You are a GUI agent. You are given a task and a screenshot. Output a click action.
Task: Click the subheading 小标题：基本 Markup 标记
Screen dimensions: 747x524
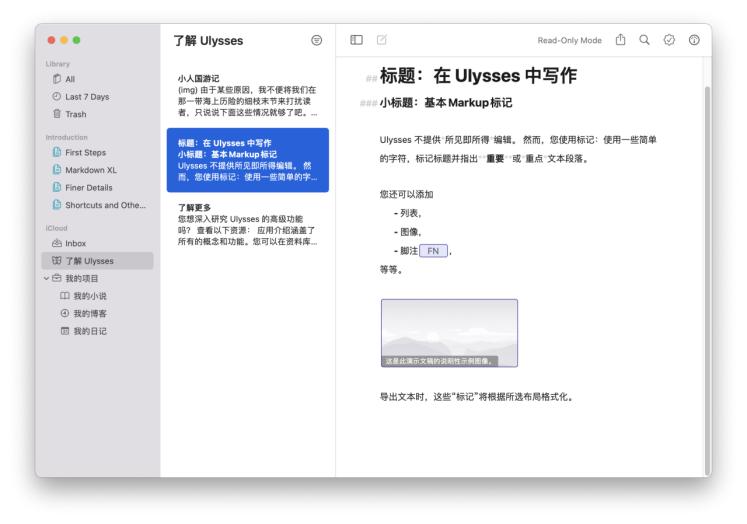[x=446, y=103]
